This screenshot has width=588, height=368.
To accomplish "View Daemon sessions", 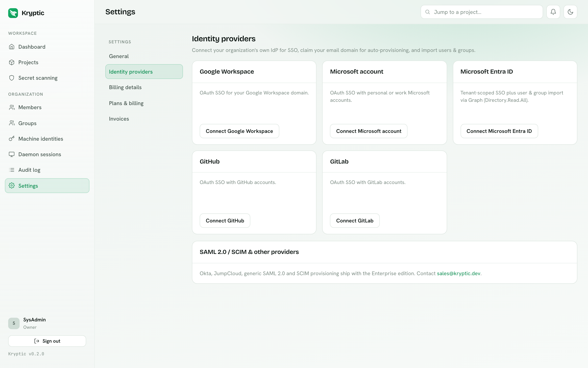I will 47,154.
